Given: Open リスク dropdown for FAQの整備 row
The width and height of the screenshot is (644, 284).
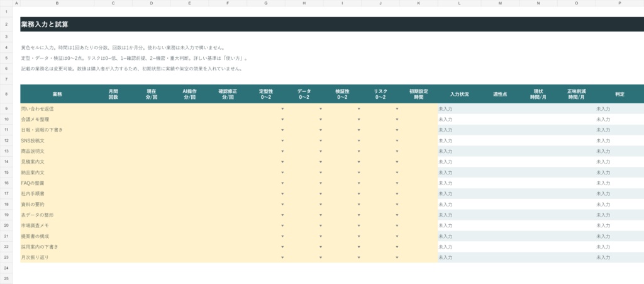Looking at the screenshot, I should 397,183.
